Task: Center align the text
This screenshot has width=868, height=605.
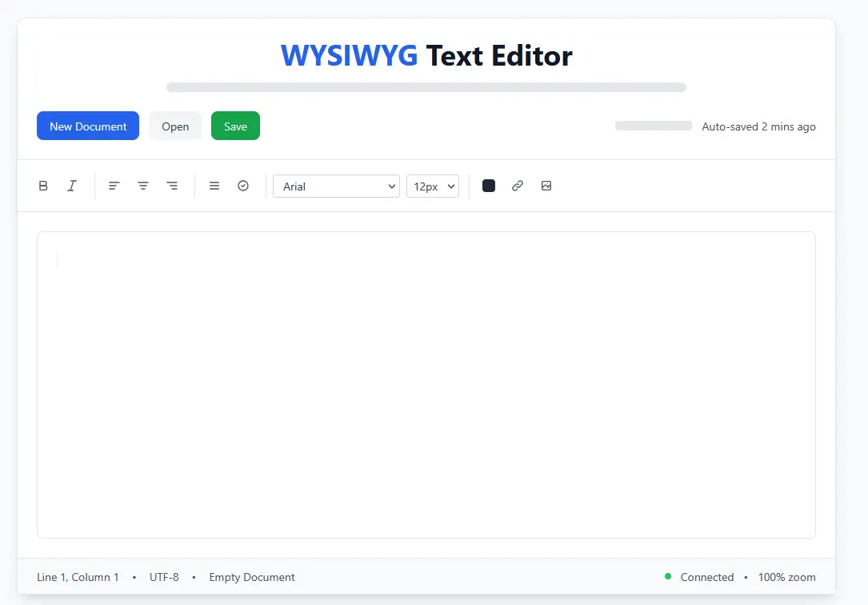Action: pyautogui.click(x=143, y=186)
